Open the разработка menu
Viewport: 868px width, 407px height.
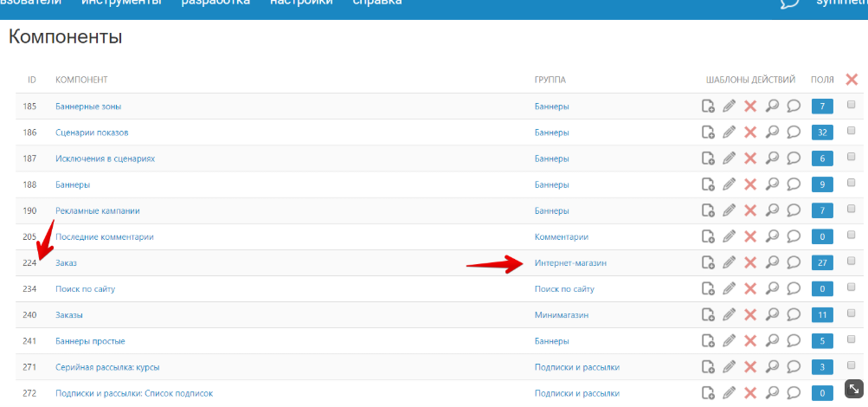[x=215, y=3]
